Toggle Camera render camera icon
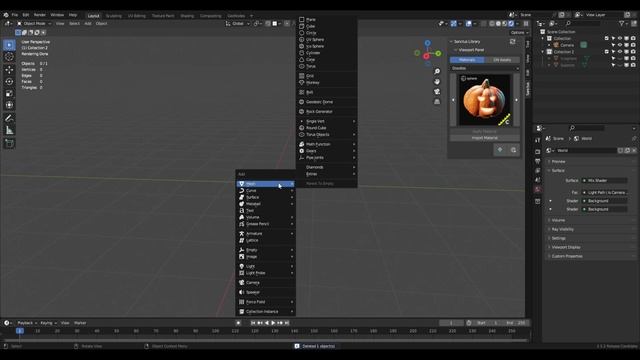The width and height of the screenshot is (640, 360). (633, 45)
